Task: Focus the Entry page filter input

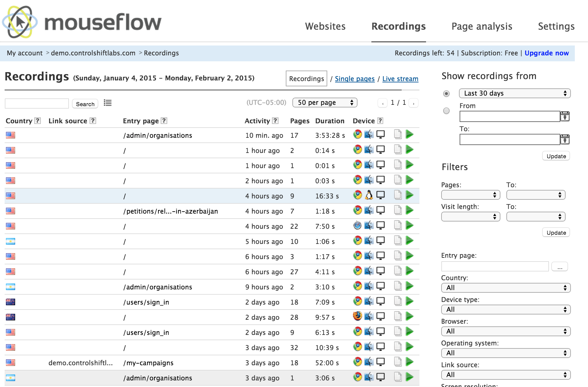Action: pos(495,266)
